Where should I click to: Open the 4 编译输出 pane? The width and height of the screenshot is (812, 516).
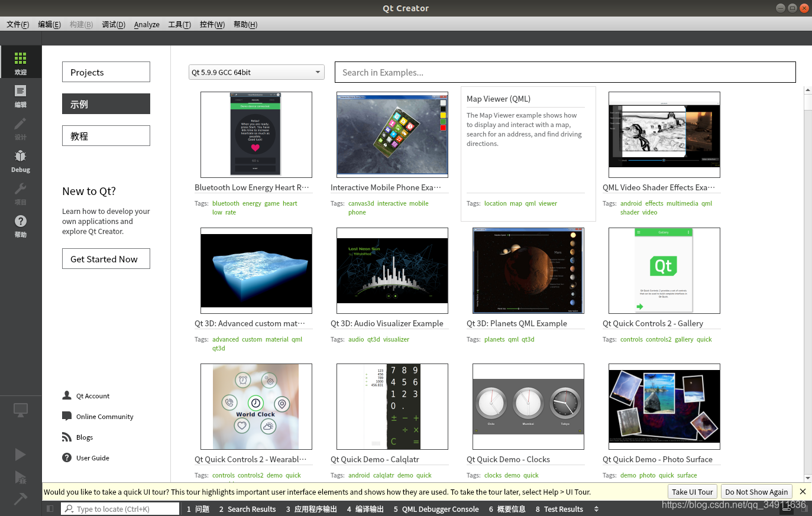[365, 509]
